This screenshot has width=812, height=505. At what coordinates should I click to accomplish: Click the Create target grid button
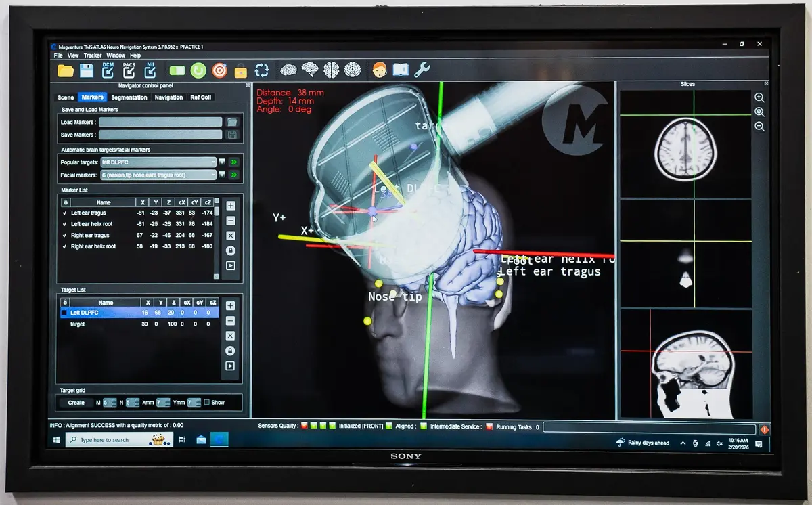click(76, 403)
